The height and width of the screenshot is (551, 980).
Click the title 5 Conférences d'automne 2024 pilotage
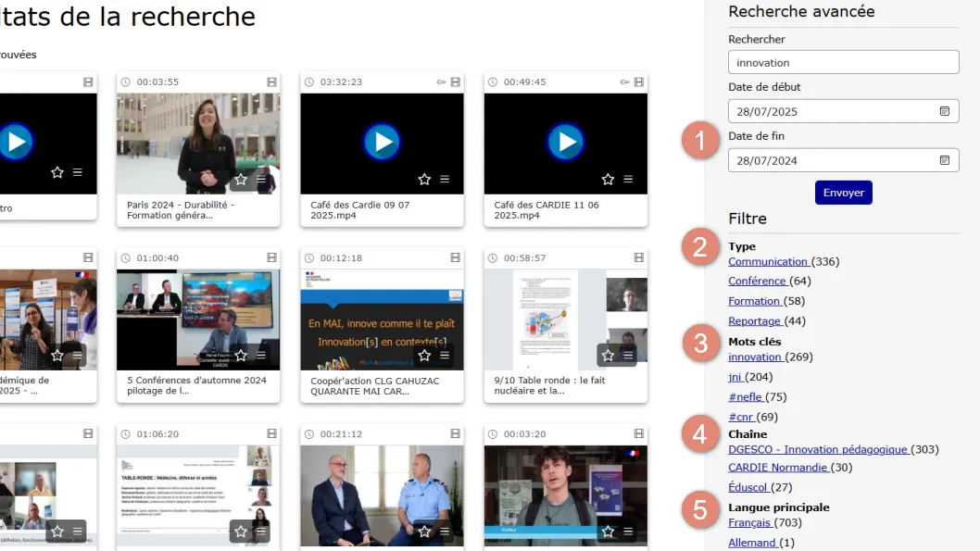196,385
